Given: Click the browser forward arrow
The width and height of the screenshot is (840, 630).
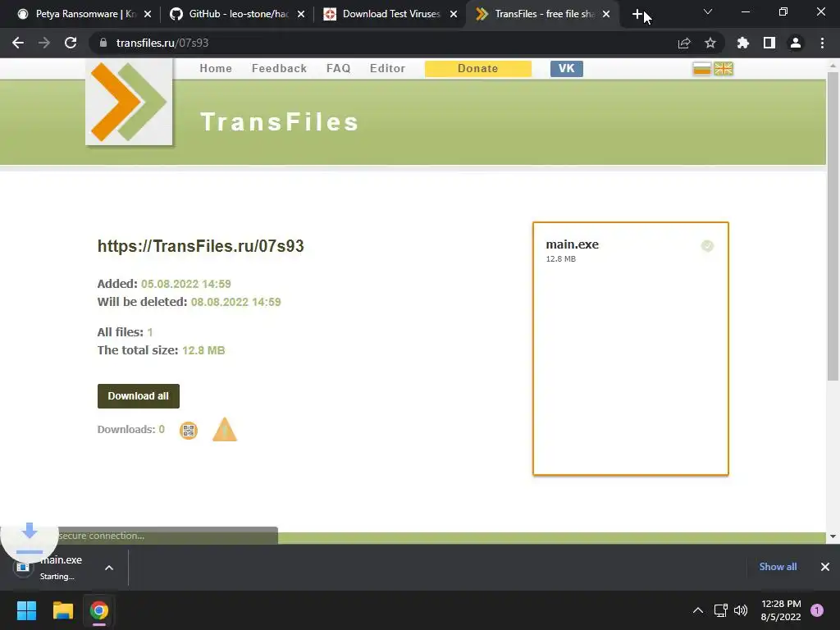Looking at the screenshot, I should [44, 43].
